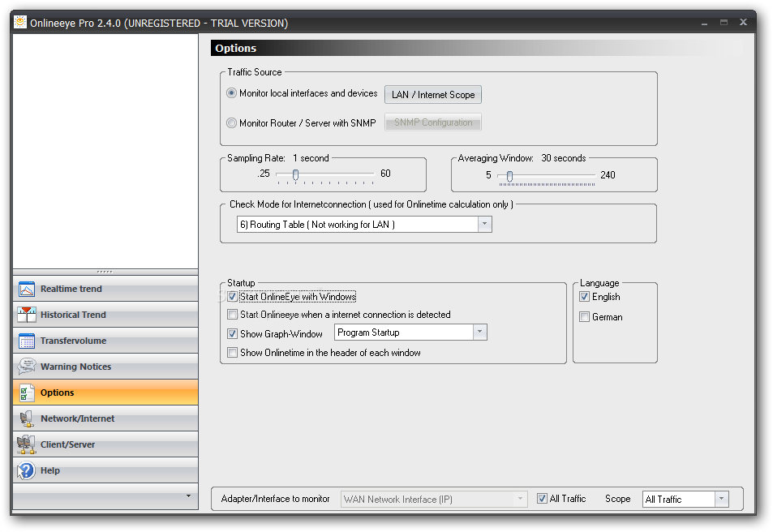Open the Network/Internet section
Screen dimensions: 773x532
pos(105,418)
